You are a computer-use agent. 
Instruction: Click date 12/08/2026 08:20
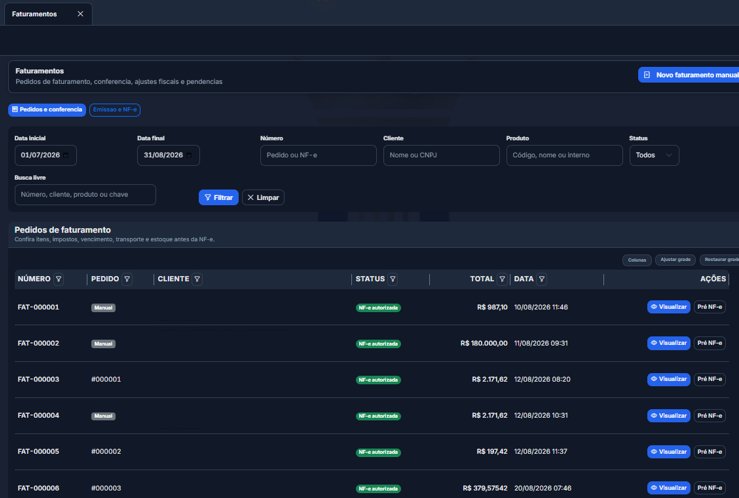[x=542, y=379]
